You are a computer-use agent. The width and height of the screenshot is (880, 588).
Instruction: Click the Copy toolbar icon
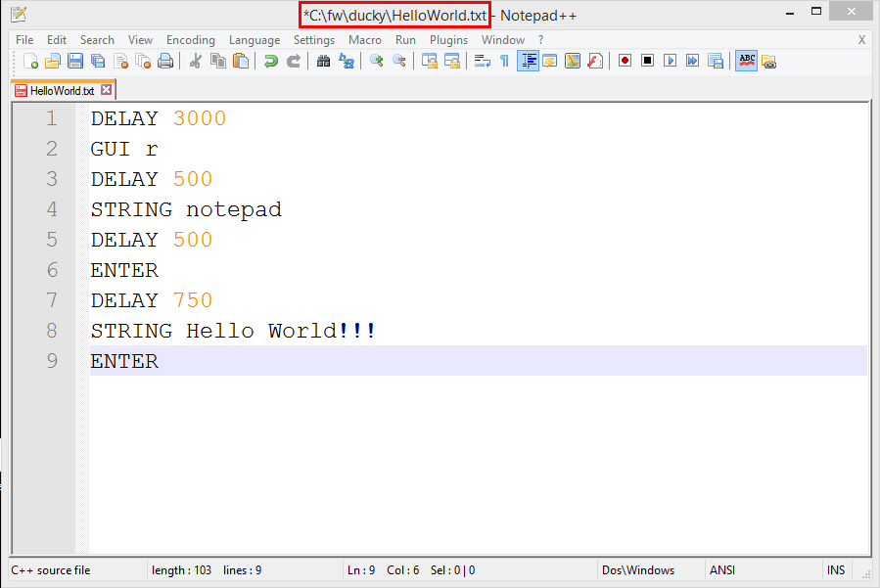[217, 61]
